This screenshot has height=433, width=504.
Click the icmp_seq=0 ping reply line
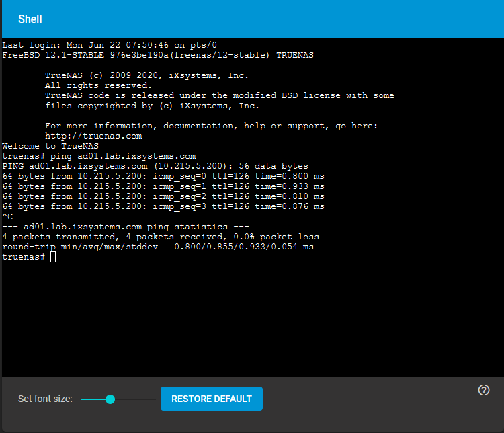tap(163, 176)
